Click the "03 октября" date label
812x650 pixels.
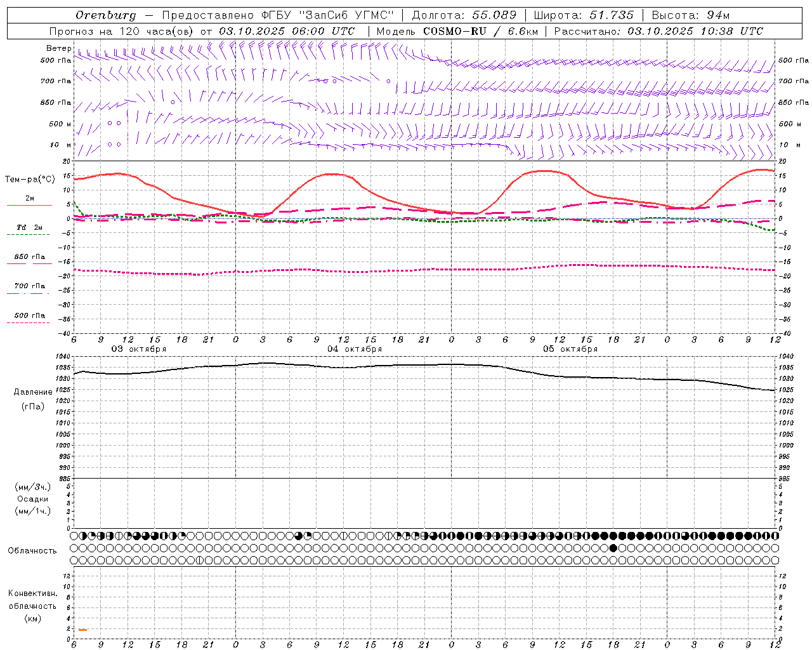coord(139,349)
